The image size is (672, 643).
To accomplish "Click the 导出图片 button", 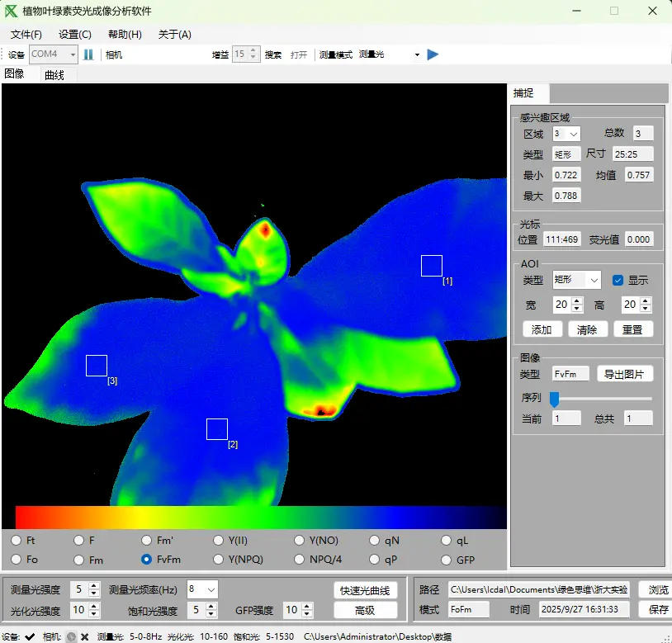I will coord(625,374).
